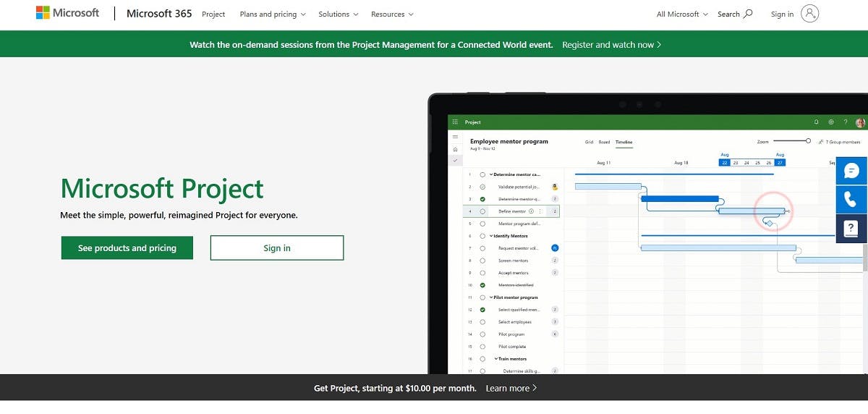The image size is (868, 414).
Task: Mark Request mentor vol... task complete
Action: [482, 248]
